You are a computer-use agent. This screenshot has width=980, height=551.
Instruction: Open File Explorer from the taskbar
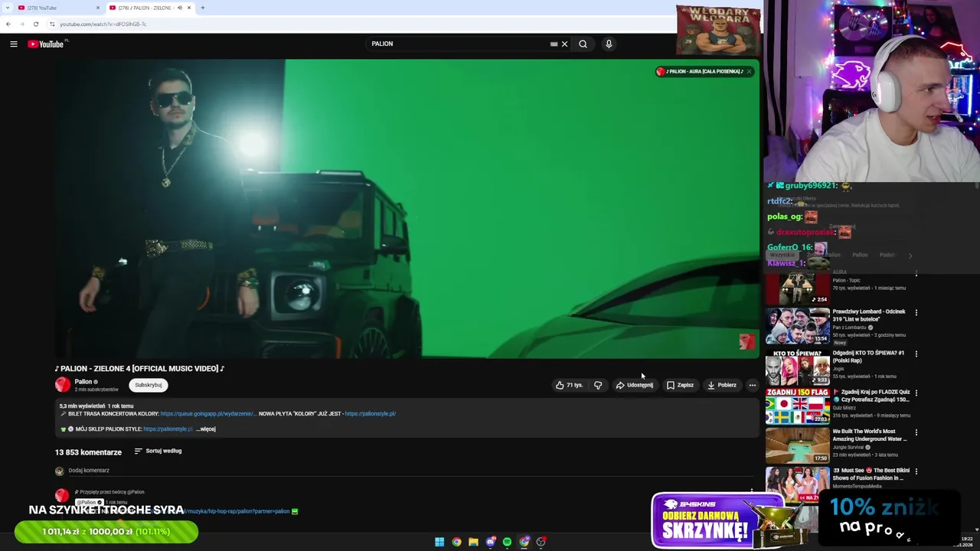(x=473, y=542)
